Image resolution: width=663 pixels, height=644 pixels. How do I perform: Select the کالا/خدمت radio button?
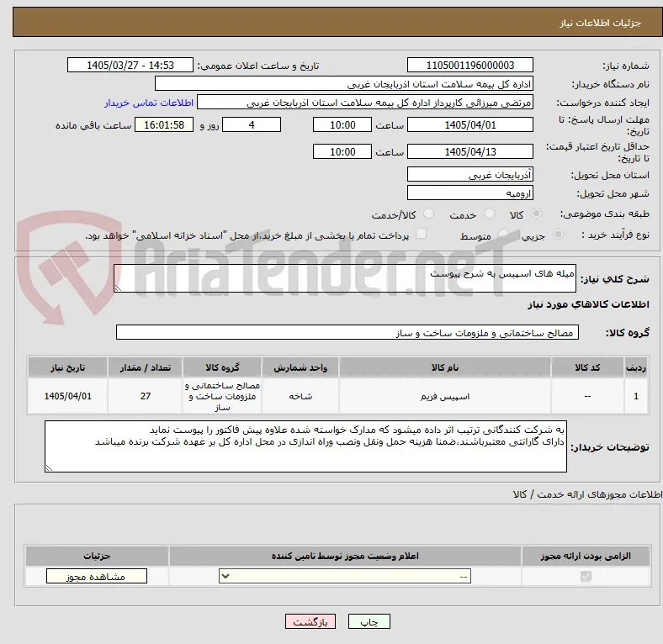click(x=429, y=214)
